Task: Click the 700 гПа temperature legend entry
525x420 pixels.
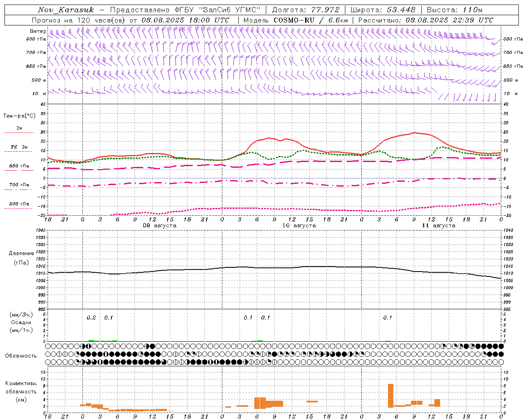Action: tap(19, 185)
